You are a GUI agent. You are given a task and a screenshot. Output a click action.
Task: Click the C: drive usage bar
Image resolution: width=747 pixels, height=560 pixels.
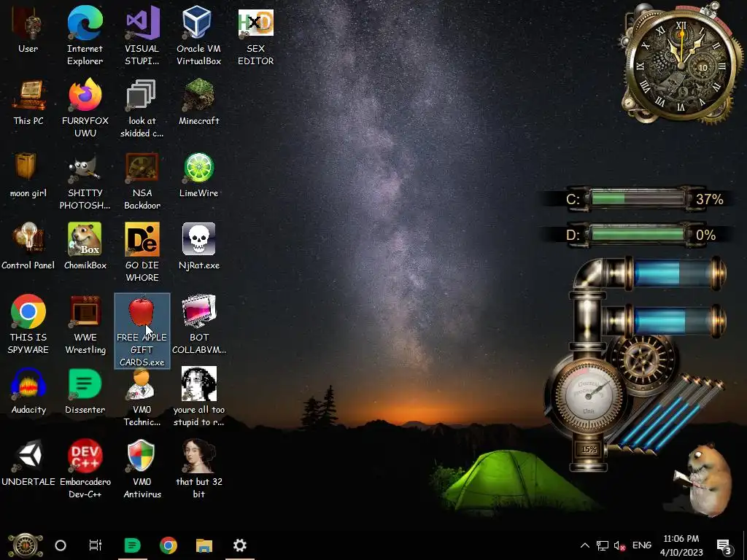(638, 198)
